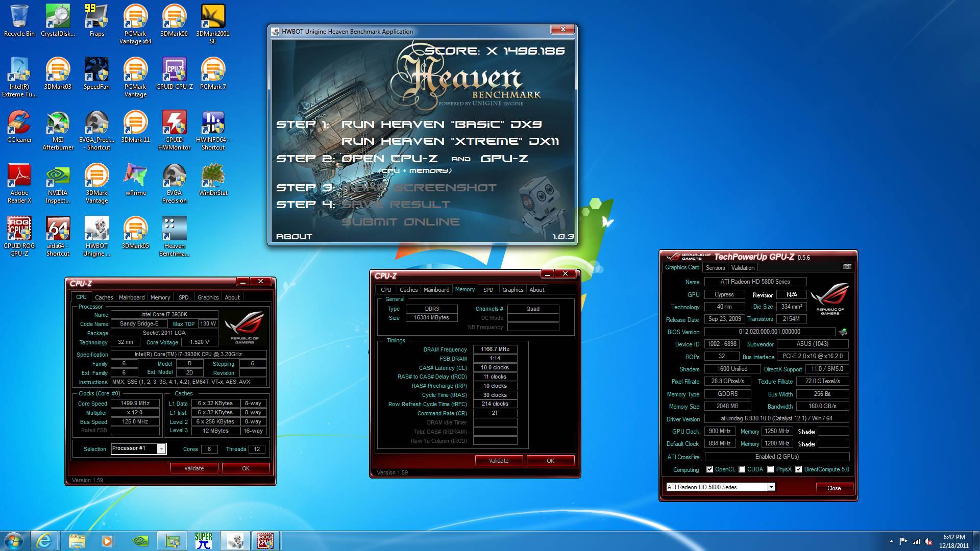Open 3DMark 11 desktop icon
This screenshot has width=980, height=551.
135,127
